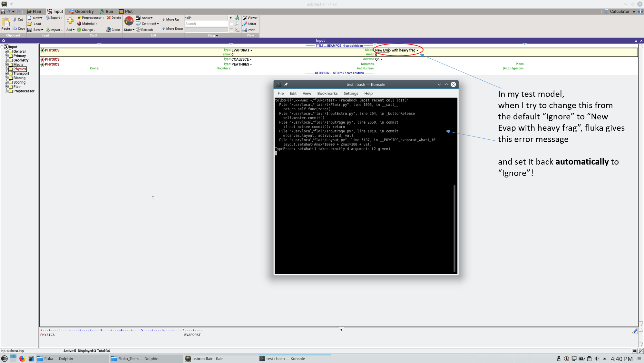Toggle the checkbox next to Search field
Image resolution: width=644 pixels, height=363 pixels.
click(231, 24)
